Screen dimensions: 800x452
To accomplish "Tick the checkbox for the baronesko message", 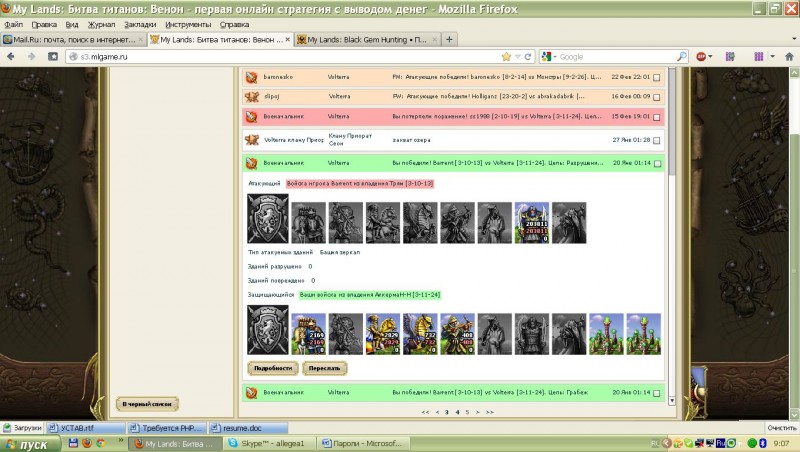I will (x=656, y=76).
